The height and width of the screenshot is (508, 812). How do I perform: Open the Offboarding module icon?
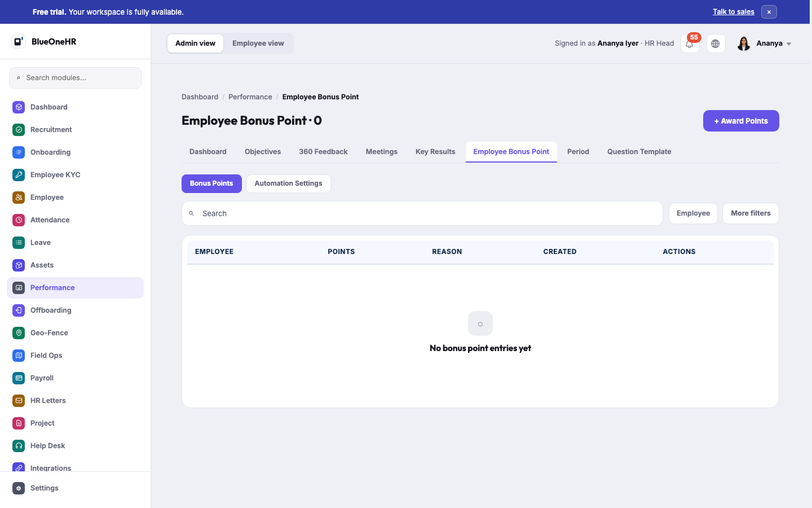tap(19, 310)
